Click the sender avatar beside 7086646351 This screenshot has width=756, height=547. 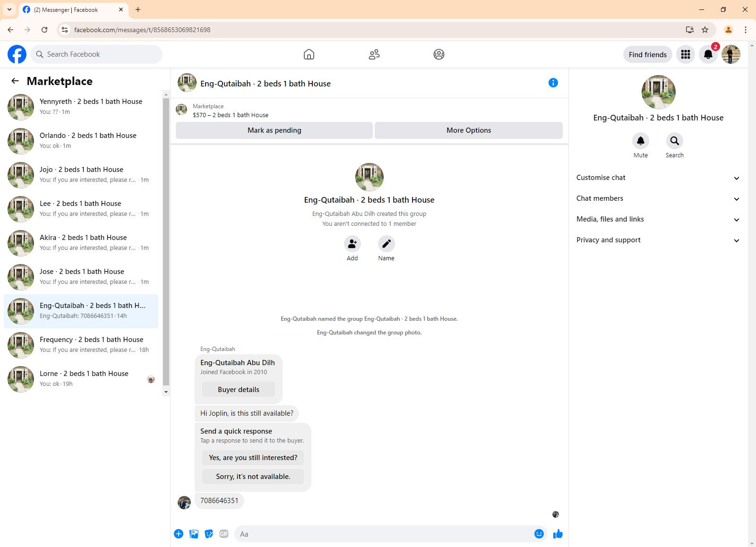184,502
